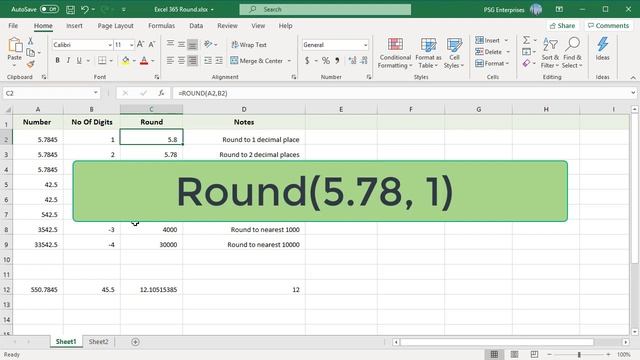Open Find & Select menu

click(x=572, y=53)
